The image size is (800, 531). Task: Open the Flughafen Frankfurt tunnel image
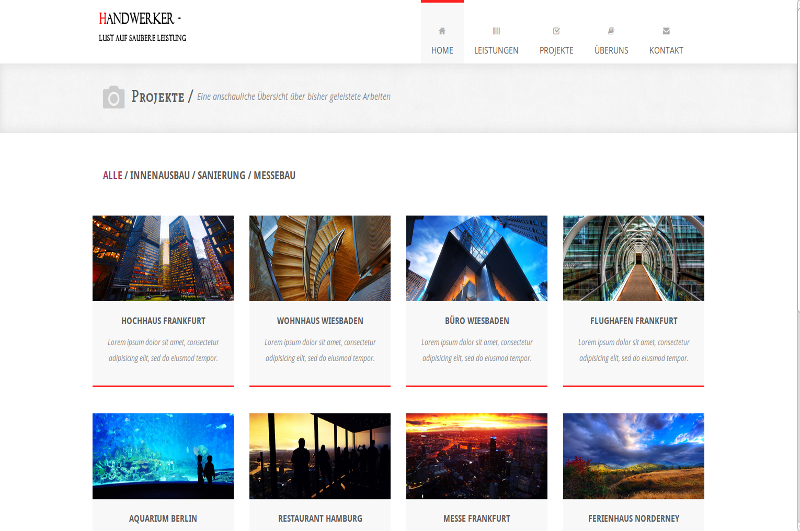click(x=634, y=258)
